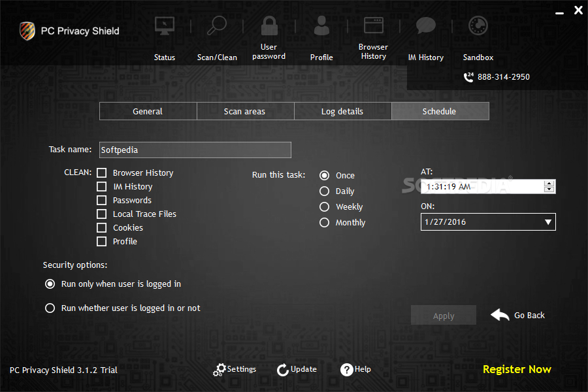Click the Update refresh arrow icon
This screenshot has height=392, width=588.
coord(283,370)
